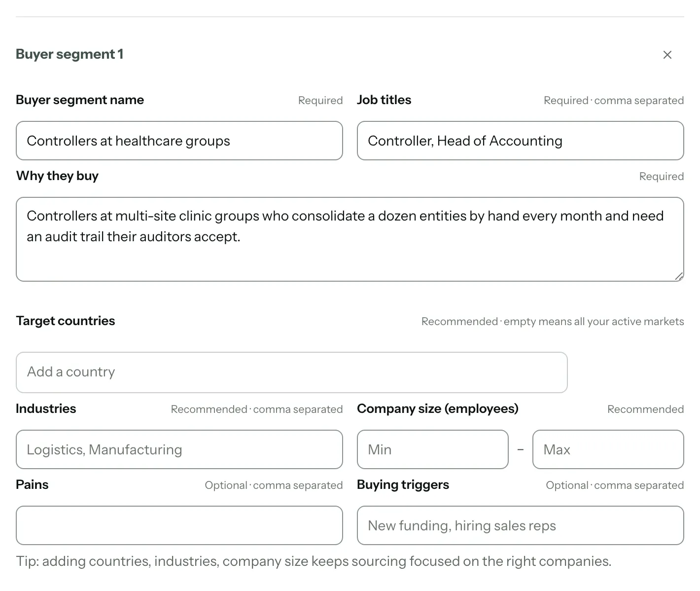Focus the Why they buy text area
The height and width of the screenshot is (591, 700).
350,239
